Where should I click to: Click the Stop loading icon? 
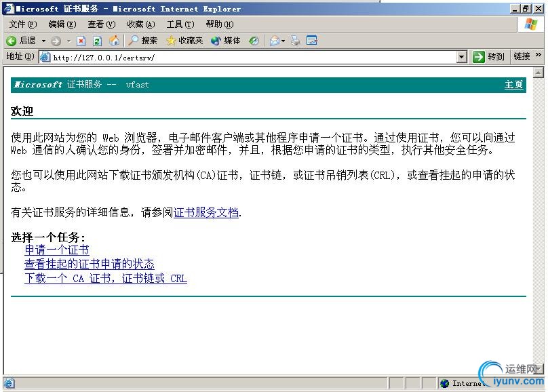pos(81,41)
